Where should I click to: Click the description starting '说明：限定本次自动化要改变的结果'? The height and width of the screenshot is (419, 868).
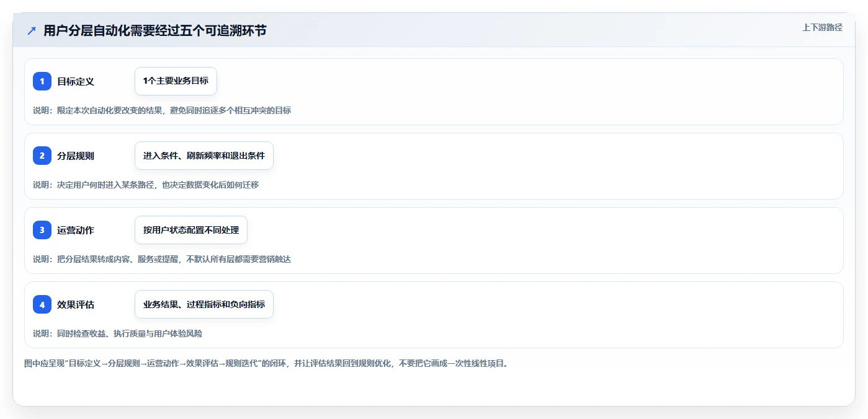pyautogui.click(x=162, y=110)
